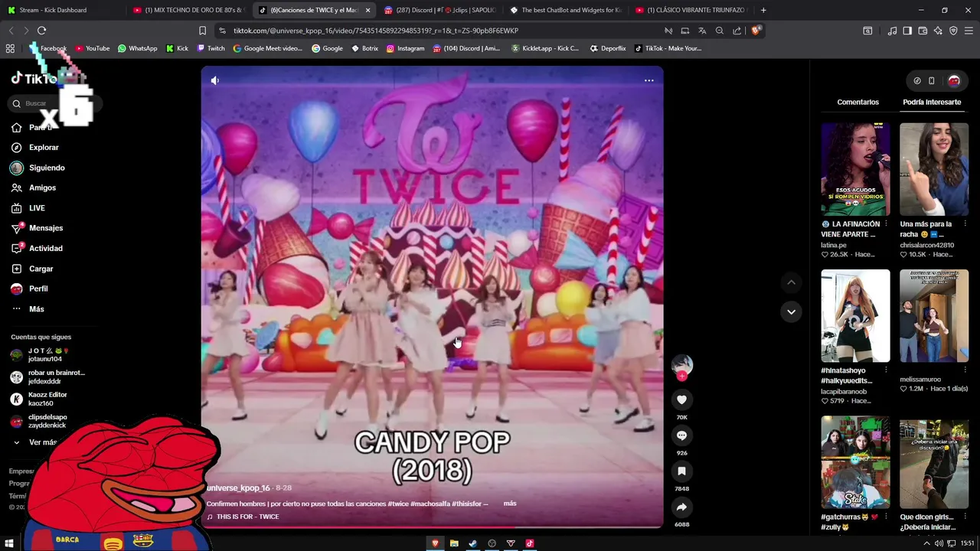This screenshot has width=980, height=551.
Task: Open the chrisalarcon42810 suggested video thumbnail
Action: [933, 169]
